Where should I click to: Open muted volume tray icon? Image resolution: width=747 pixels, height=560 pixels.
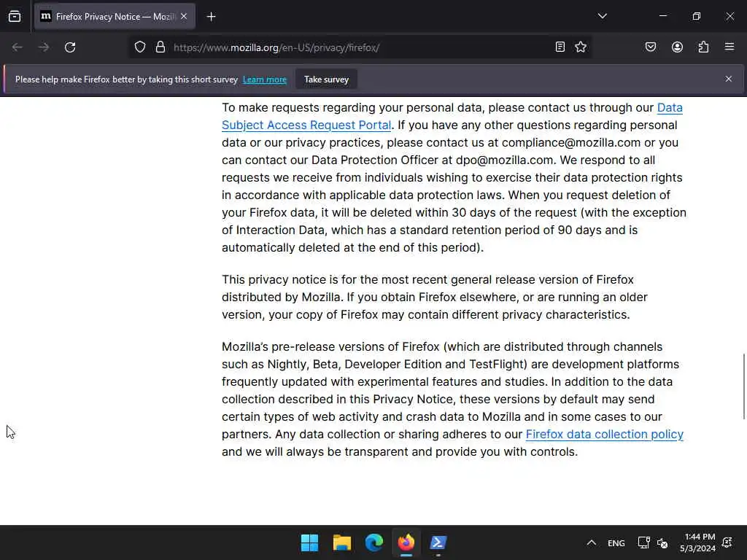tap(662, 542)
